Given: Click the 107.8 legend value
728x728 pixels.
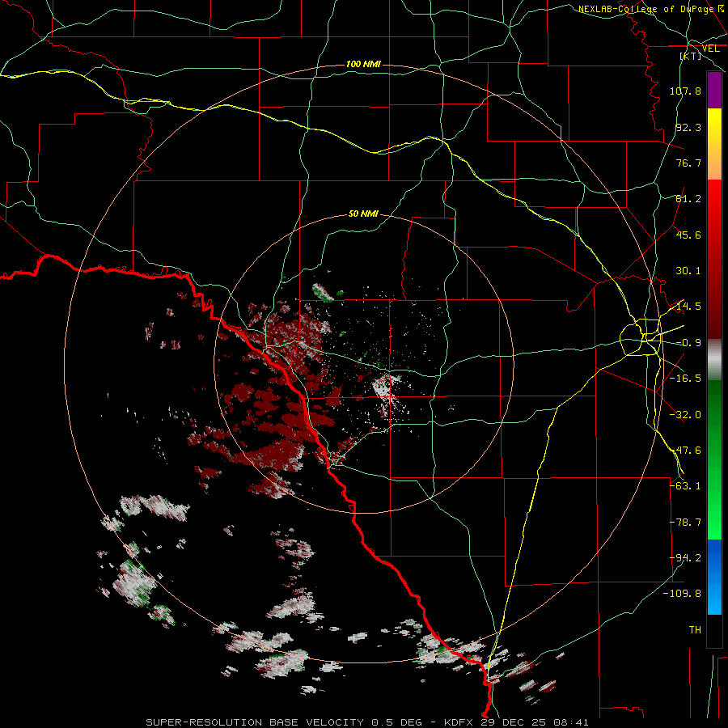Looking at the screenshot, I should (x=685, y=91).
